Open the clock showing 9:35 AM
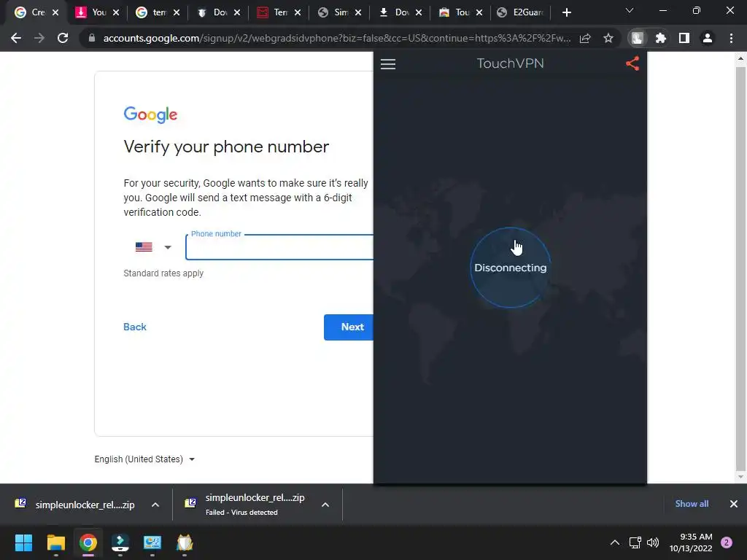The height and width of the screenshot is (560, 747). coord(691,542)
